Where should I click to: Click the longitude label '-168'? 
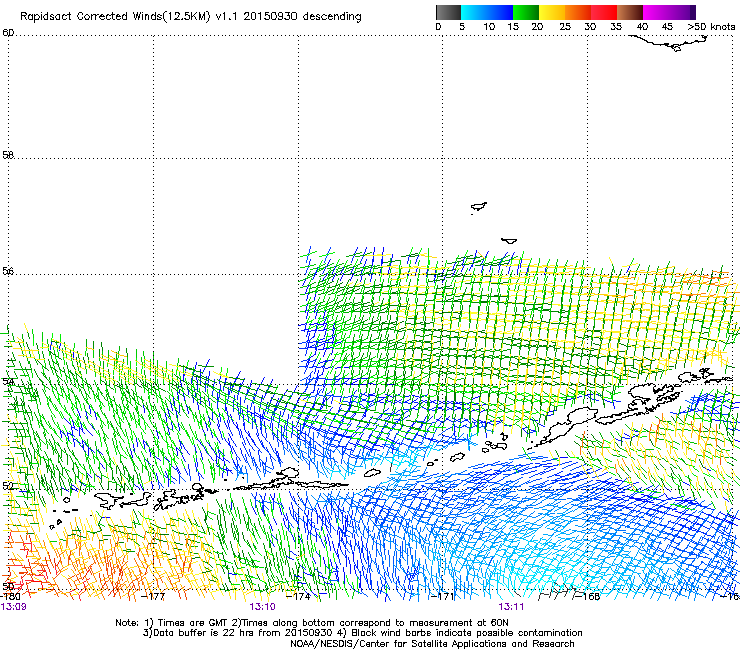point(588,596)
